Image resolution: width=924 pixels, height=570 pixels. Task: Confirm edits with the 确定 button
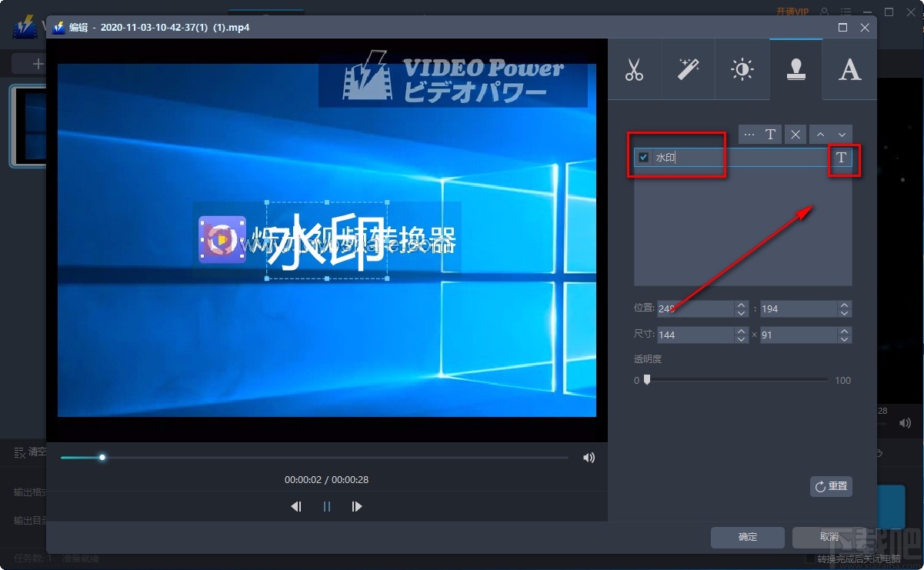748,537
